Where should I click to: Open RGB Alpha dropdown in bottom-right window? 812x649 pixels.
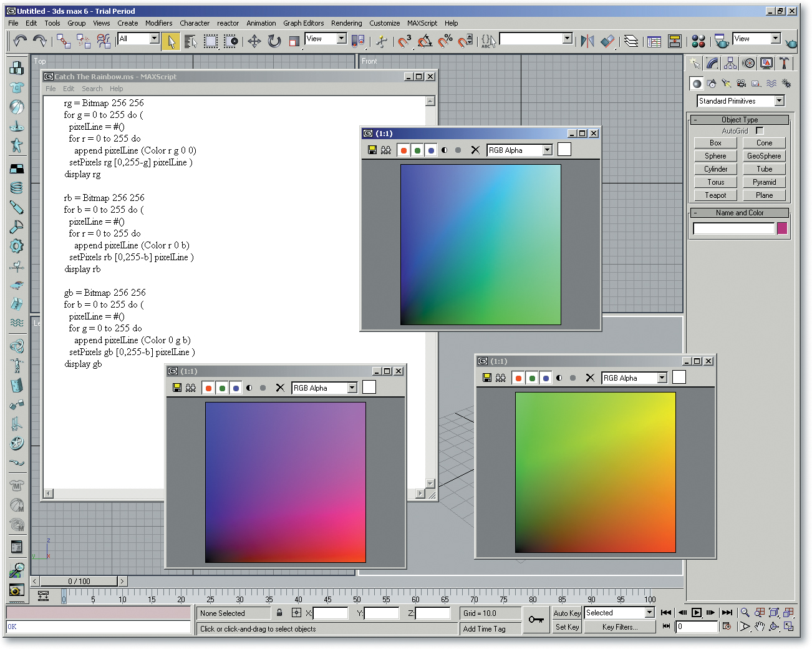(662, 378)
